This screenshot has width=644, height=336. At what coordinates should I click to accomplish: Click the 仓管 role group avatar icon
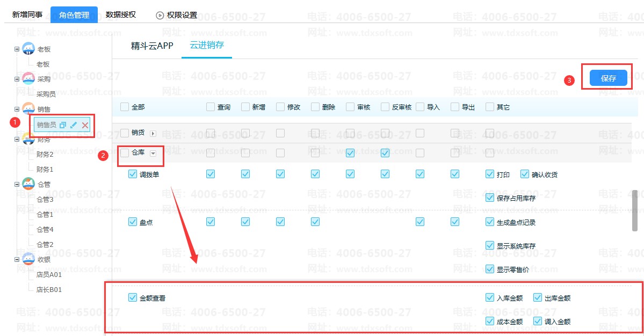(28, 184)
